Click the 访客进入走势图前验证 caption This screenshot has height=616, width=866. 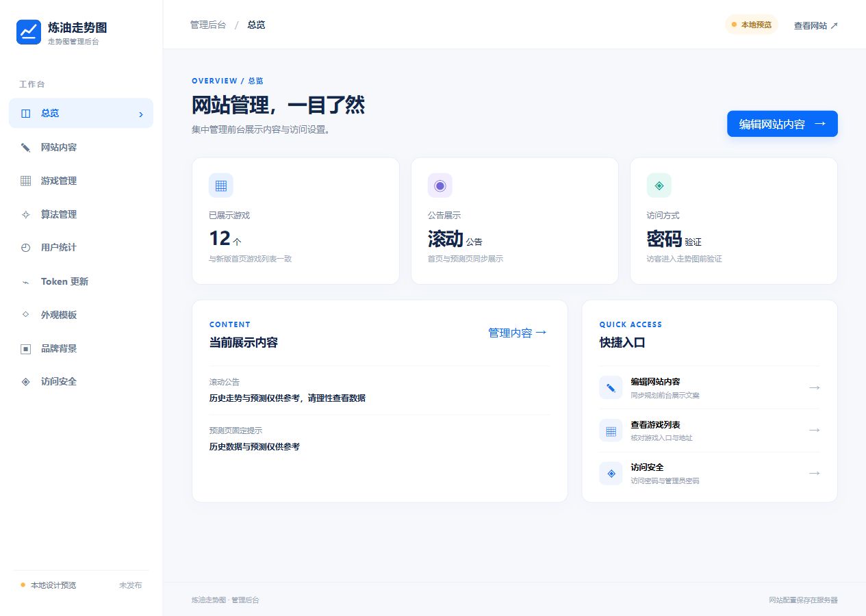click(x=685, y=259)
